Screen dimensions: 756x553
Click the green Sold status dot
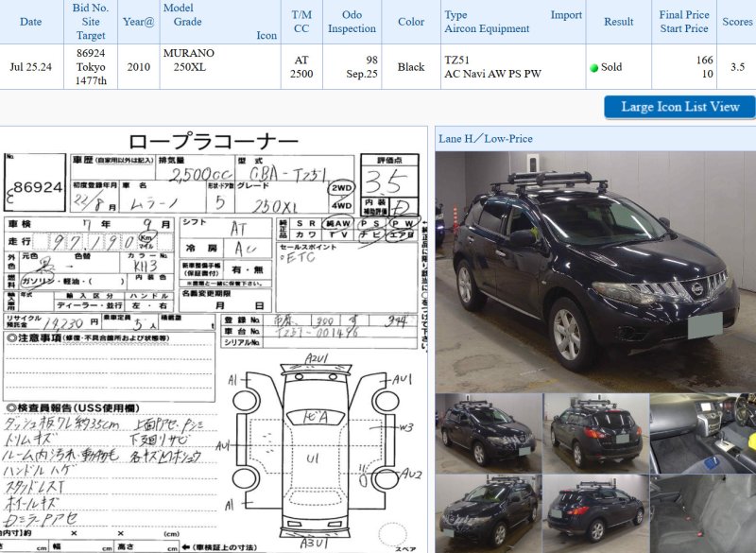point(593,68)
